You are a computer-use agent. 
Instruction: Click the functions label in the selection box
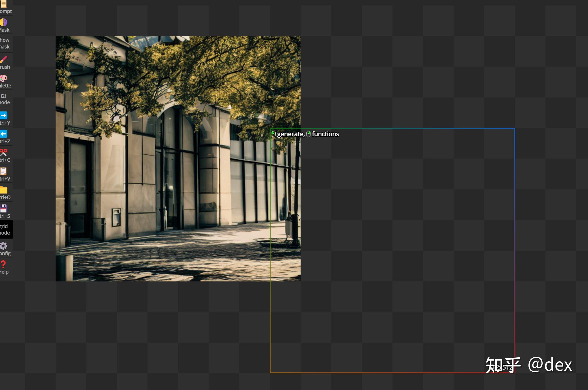(325, 134)
